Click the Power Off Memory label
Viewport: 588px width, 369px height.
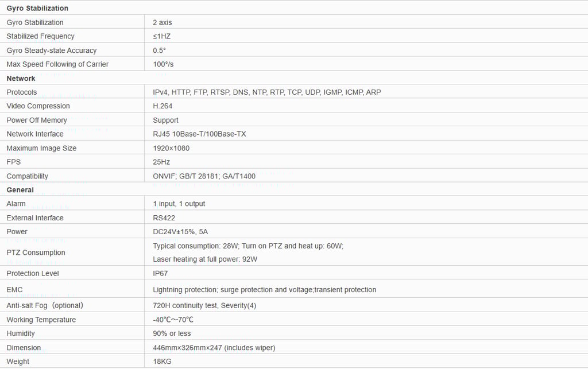[37, 120]
